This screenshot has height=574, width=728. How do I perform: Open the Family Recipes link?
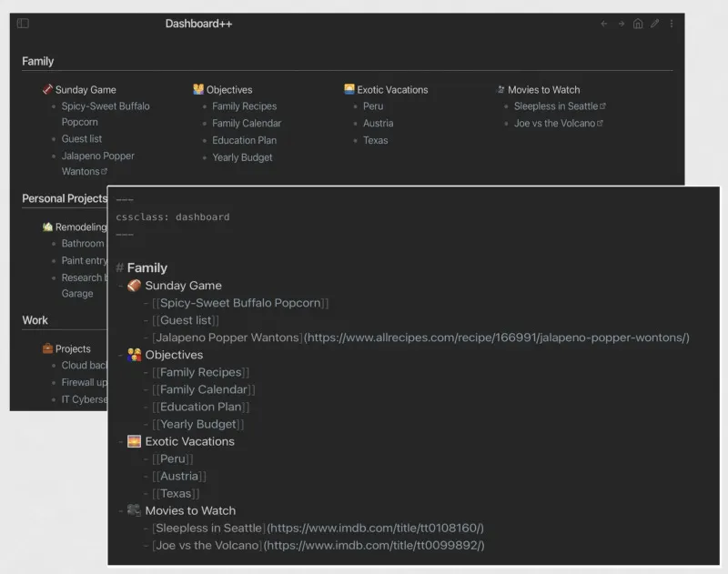click(244, 106)
